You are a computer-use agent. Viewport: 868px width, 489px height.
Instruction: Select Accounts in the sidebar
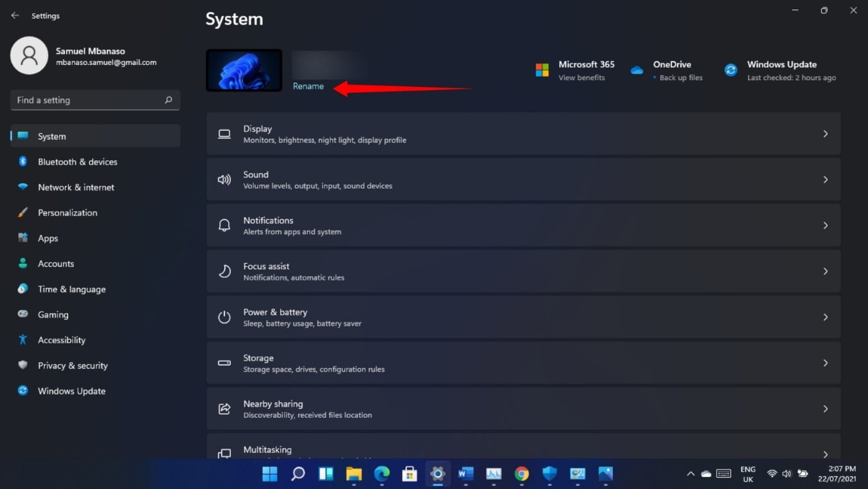tap(56, 263)
